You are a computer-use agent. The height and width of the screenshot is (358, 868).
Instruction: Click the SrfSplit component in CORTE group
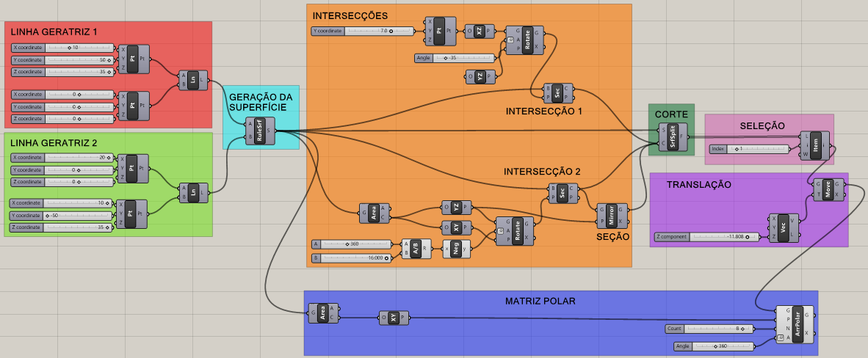coord(673,136)
